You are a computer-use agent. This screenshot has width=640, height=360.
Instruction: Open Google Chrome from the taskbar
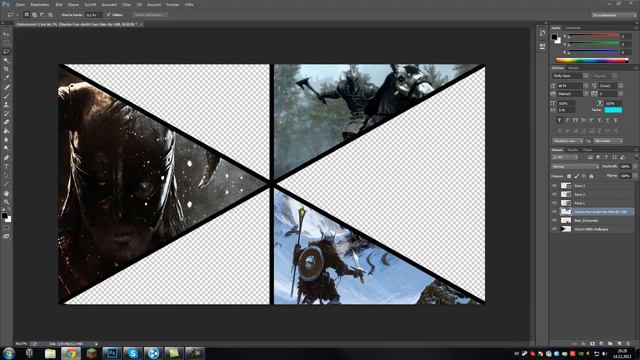(71, 353)
